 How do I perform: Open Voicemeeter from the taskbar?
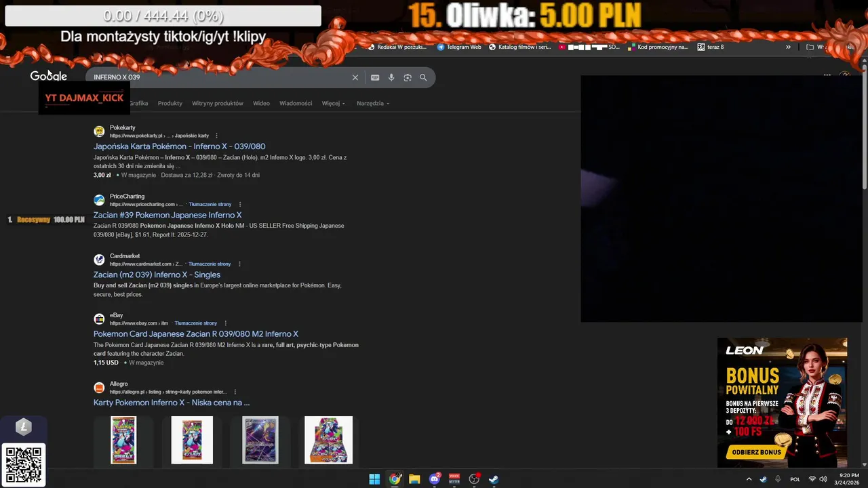(454, 479)
